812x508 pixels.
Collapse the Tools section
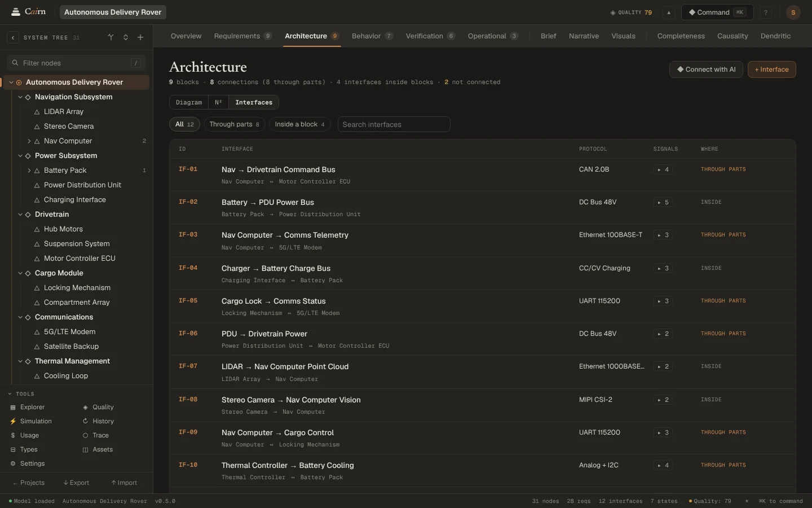click(21, 394)
